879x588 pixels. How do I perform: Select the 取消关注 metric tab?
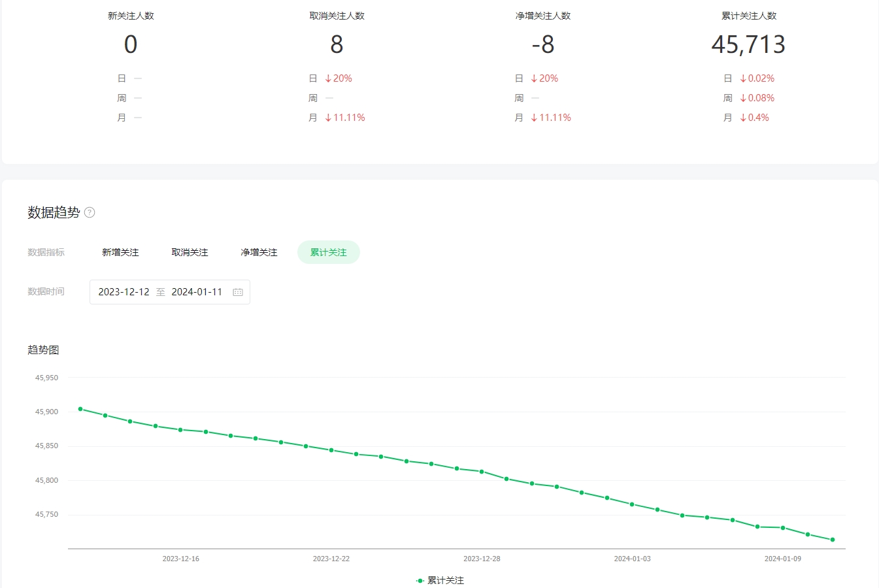click(x=190, y=252)
